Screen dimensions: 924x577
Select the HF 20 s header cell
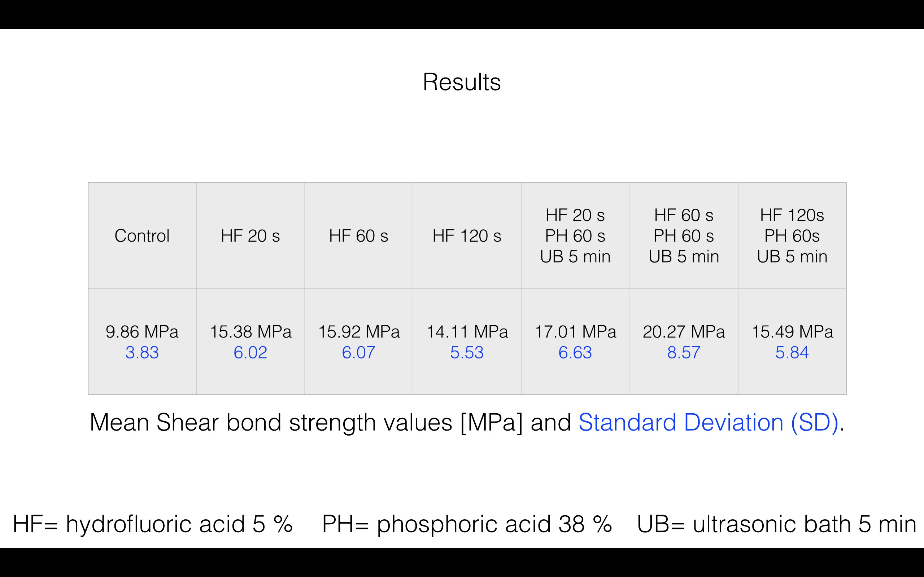[x=250, y=235]
